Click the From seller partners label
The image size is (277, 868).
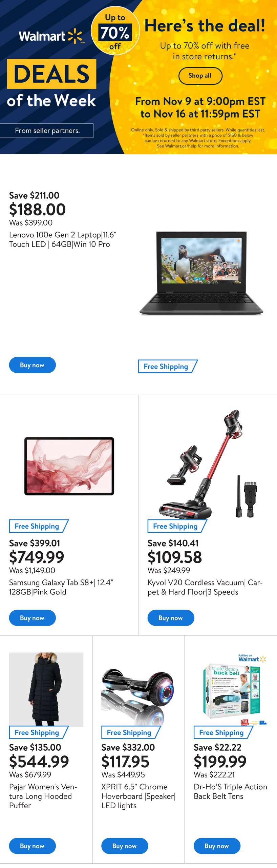coord(47,131)
